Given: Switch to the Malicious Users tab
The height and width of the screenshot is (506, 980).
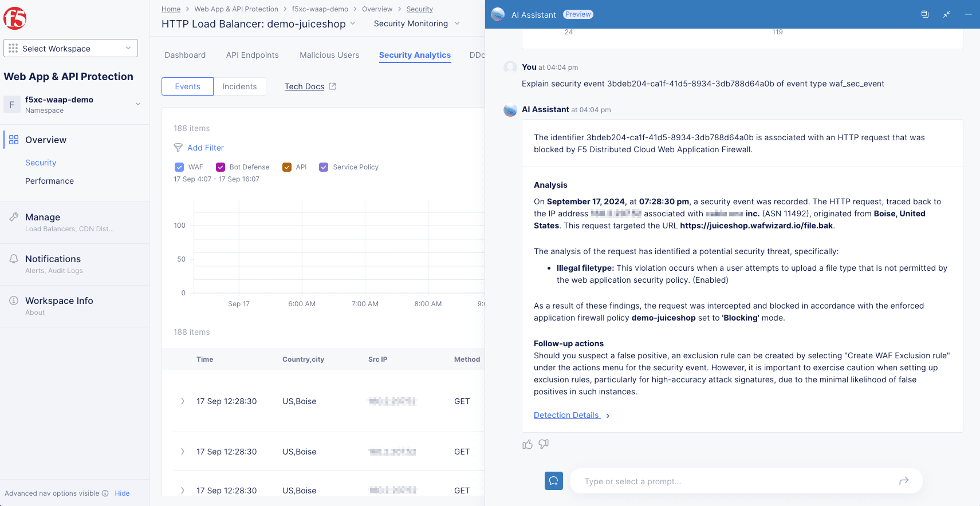Looking at the screenshot, I should (x=329, y=55).
